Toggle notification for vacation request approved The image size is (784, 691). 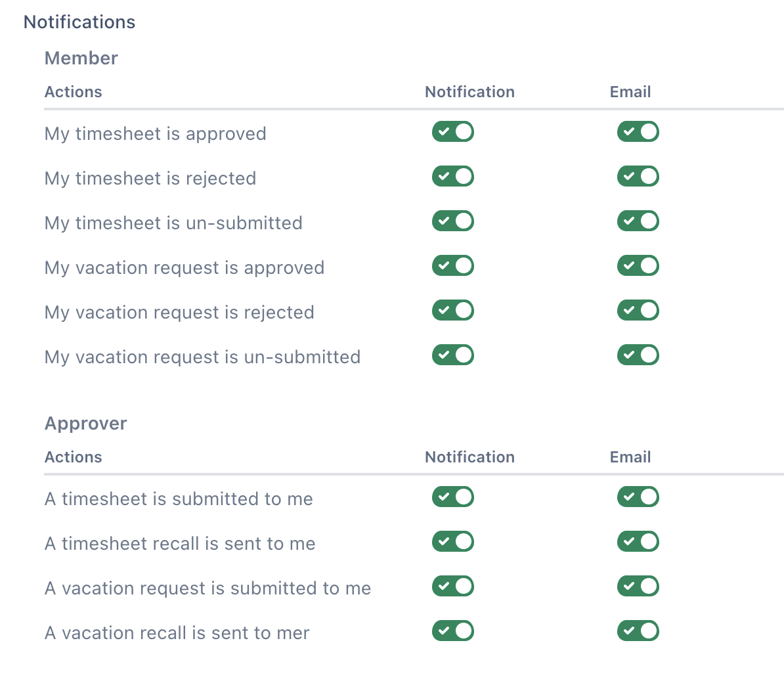[x=452, y=266]
